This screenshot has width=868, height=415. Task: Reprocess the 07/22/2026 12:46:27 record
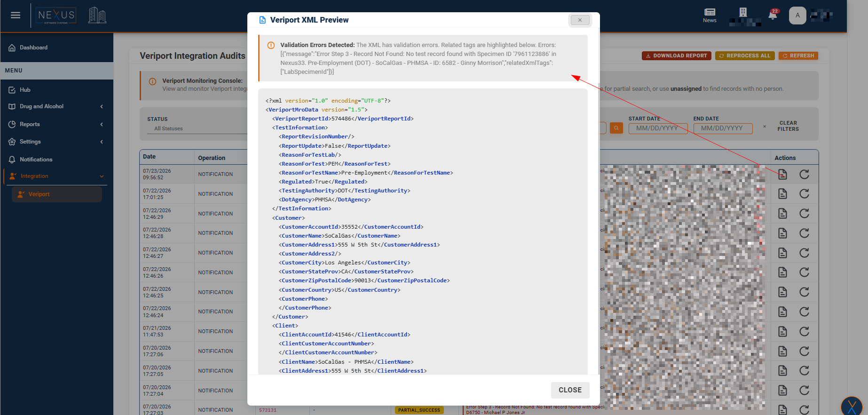(x=805, y=253)
